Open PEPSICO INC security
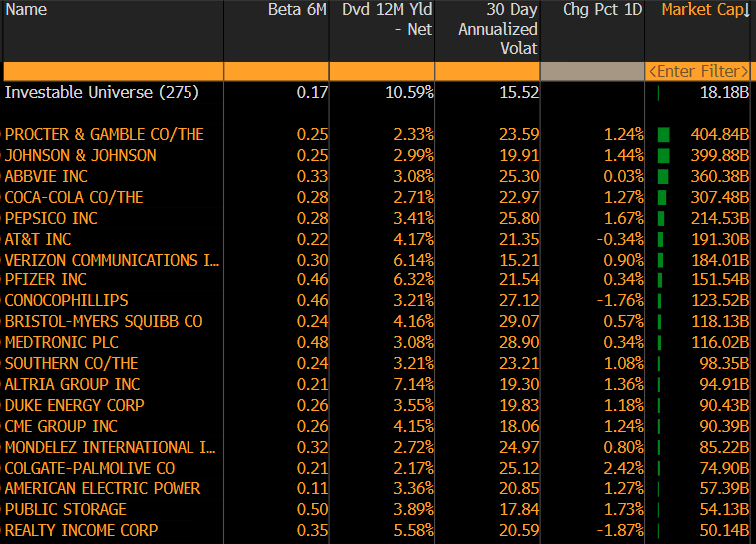Screen dimensions: 756x544 pos(51,218)
